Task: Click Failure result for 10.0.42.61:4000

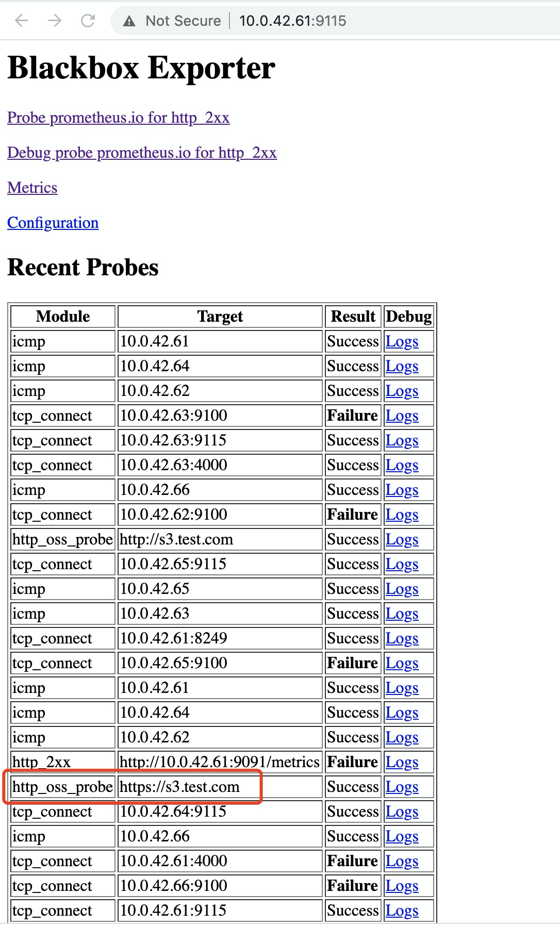Action: tap(353, 861)
